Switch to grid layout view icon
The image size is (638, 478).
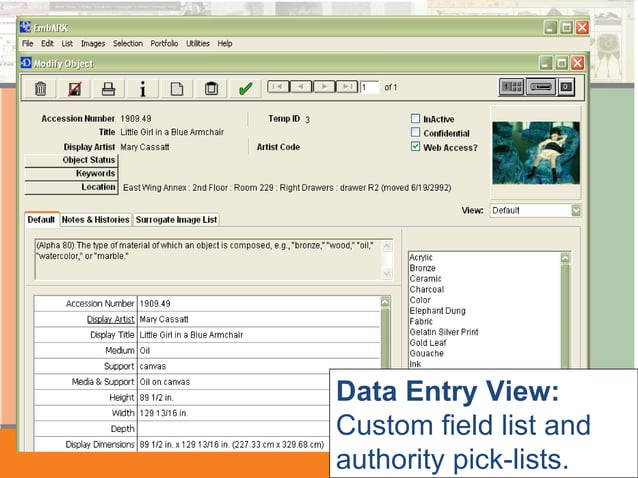point(511,87)
